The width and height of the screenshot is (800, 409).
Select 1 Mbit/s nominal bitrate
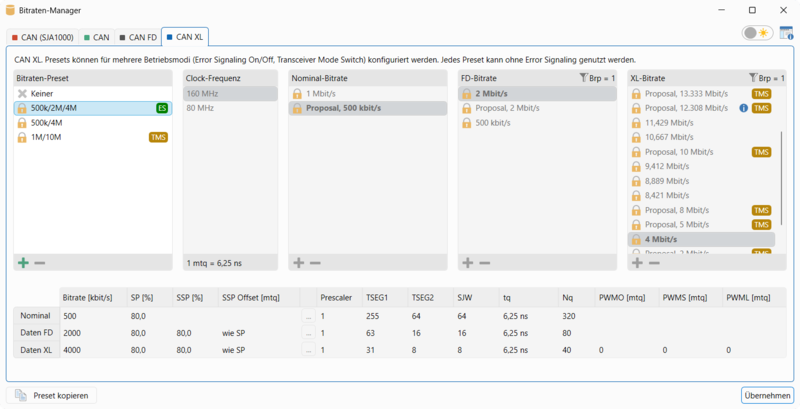click(x=368, y=94)
